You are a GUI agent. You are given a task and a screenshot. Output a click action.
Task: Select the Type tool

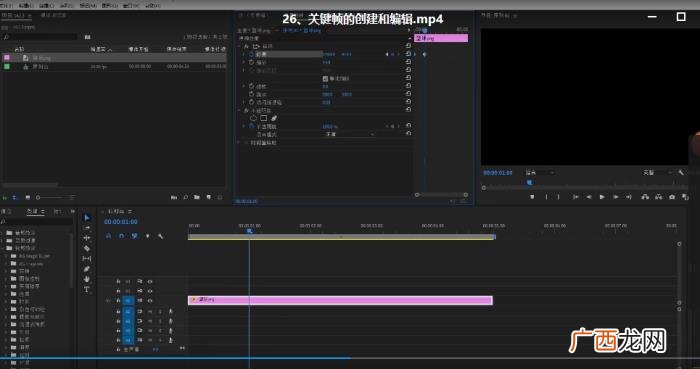(x=87, y=290)
